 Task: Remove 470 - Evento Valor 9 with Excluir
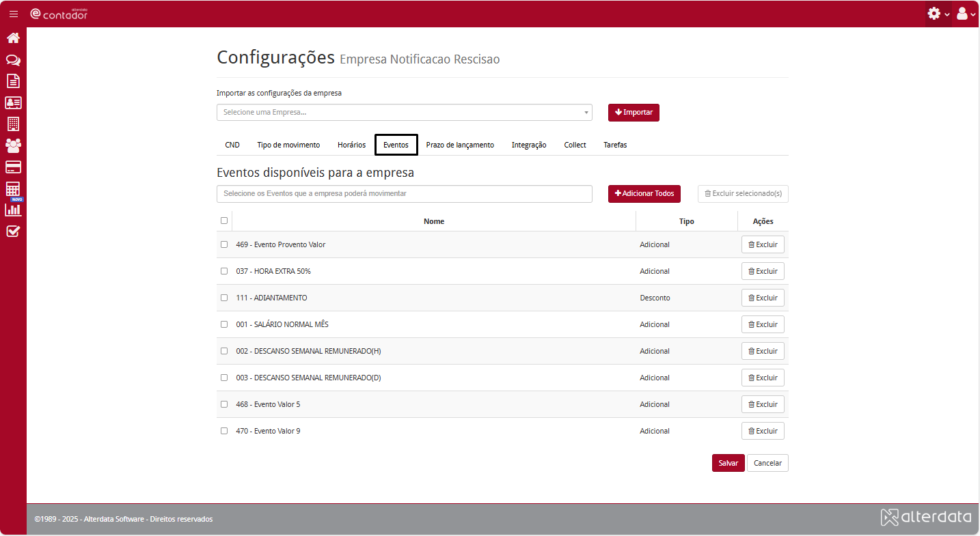pyautogui.click(x=763, y=431)
